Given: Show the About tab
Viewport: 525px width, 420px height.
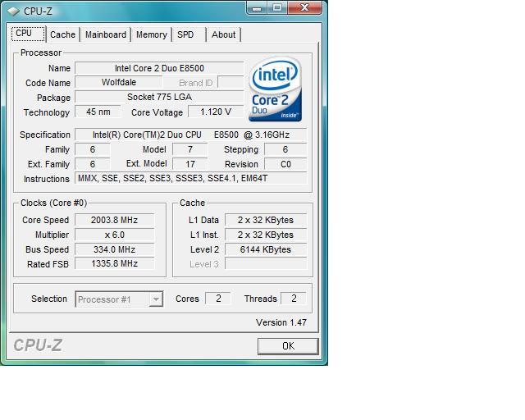Looking at the screenshot, I should point(223,34).
